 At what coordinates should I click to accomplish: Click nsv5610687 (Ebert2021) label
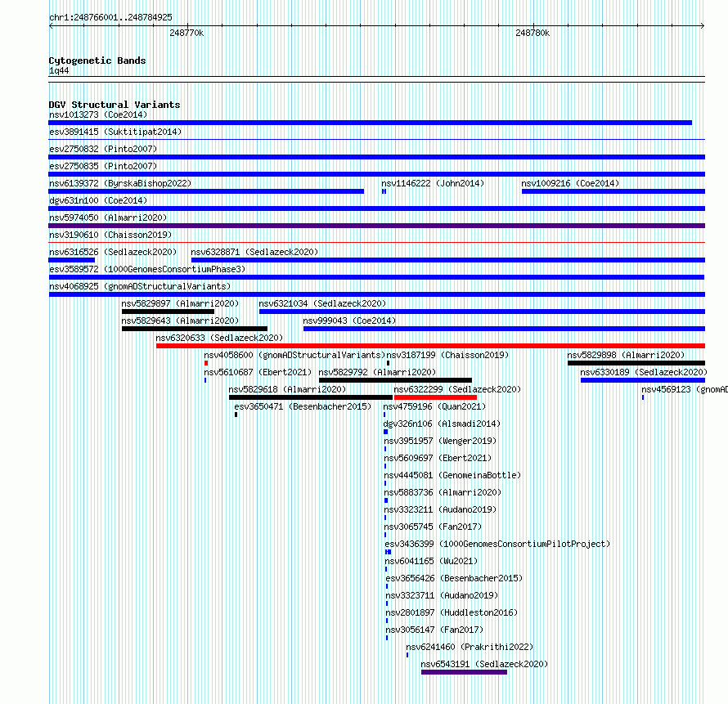(258, 372)
